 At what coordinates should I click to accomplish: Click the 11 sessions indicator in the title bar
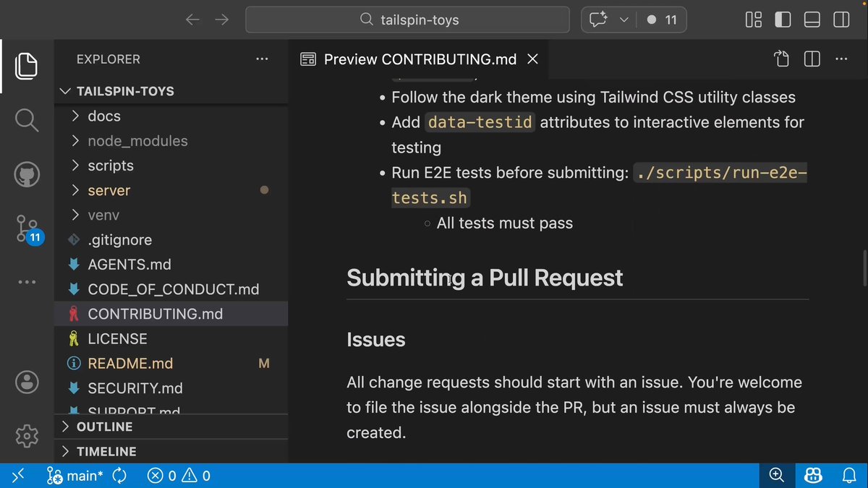[x=662, y=20]
